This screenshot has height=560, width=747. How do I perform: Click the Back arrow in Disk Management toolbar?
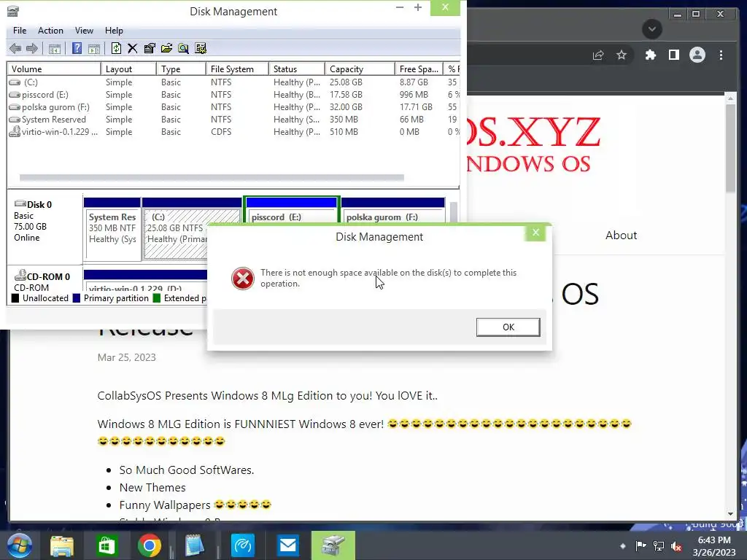15,48
